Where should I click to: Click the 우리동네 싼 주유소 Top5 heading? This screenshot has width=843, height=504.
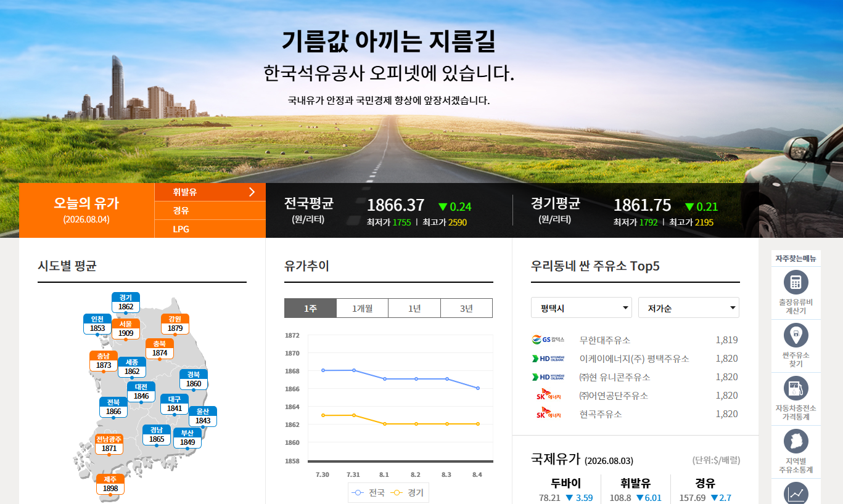(x=595, y=266)
